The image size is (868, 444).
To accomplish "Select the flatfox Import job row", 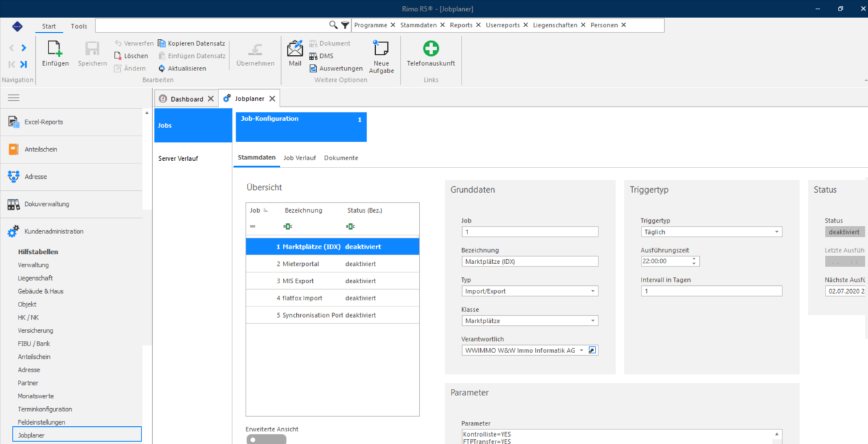I will 333,298.
